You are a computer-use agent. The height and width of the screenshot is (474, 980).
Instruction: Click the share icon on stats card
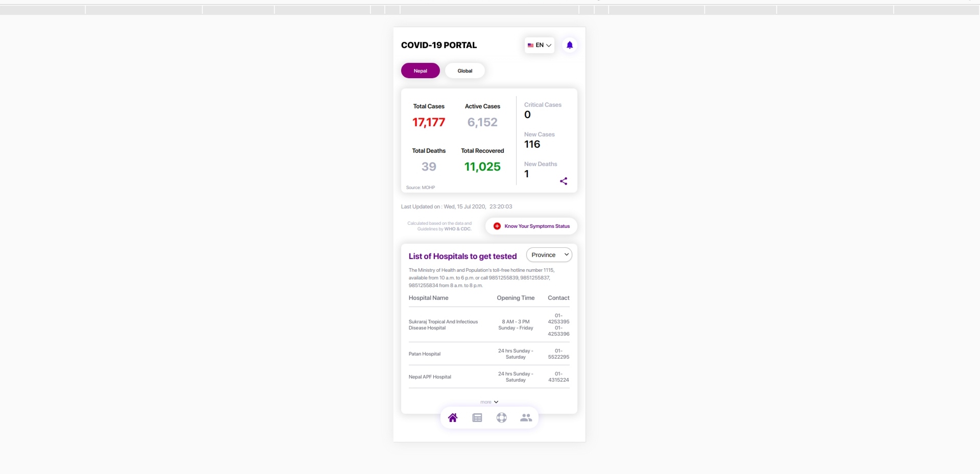564,181
